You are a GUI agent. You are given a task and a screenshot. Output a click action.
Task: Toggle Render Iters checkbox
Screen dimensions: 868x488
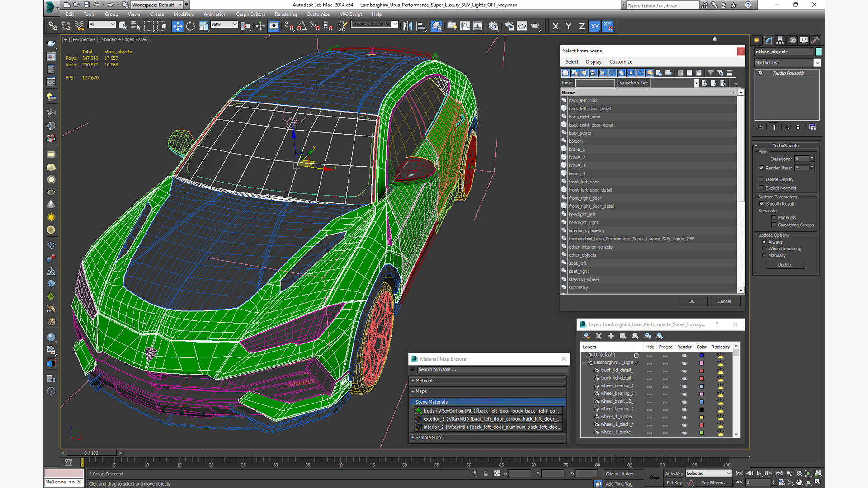point(762,168)
